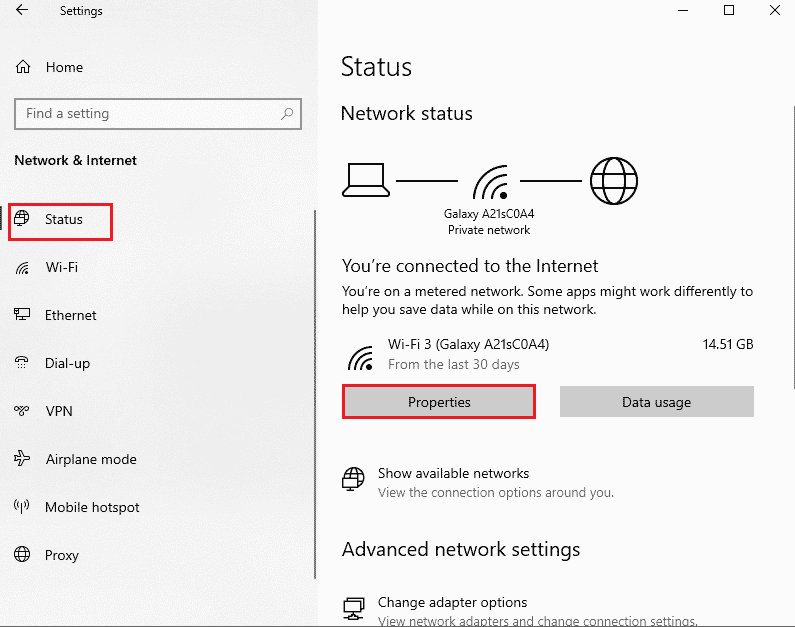Click the Data usage button
The height and width of the screenshot is (627, 795).
click(657, 401)
